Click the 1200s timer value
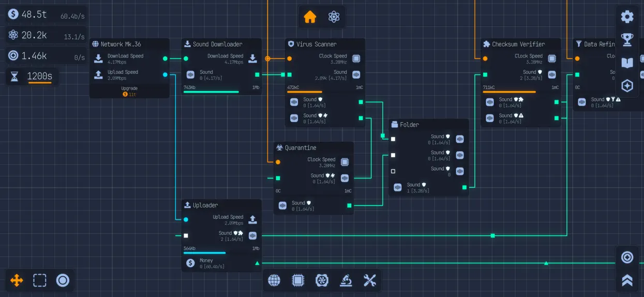 coord(40,77)
